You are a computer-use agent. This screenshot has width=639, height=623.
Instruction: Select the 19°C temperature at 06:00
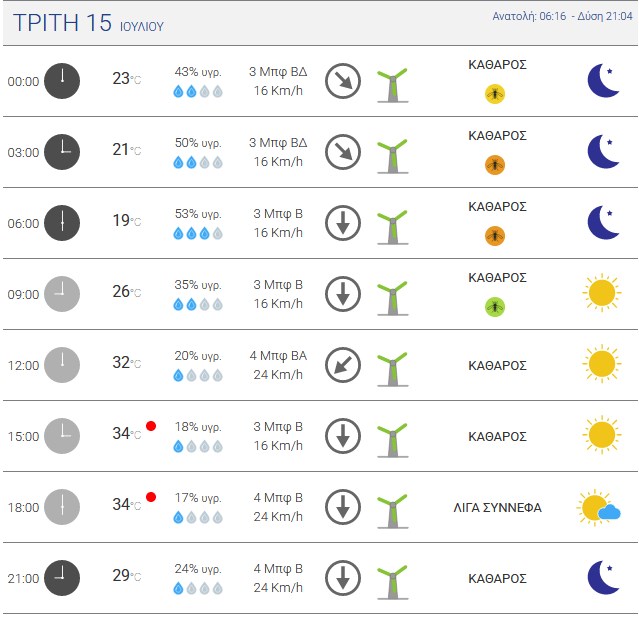coord(127,220)
